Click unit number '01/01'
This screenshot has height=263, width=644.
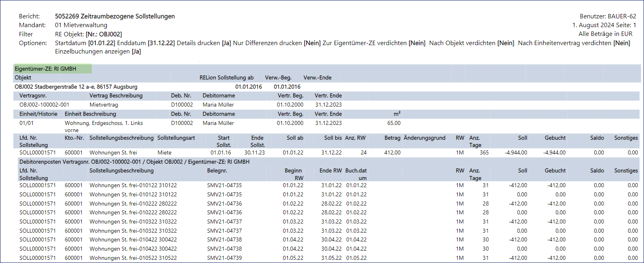tap(26, 123)
